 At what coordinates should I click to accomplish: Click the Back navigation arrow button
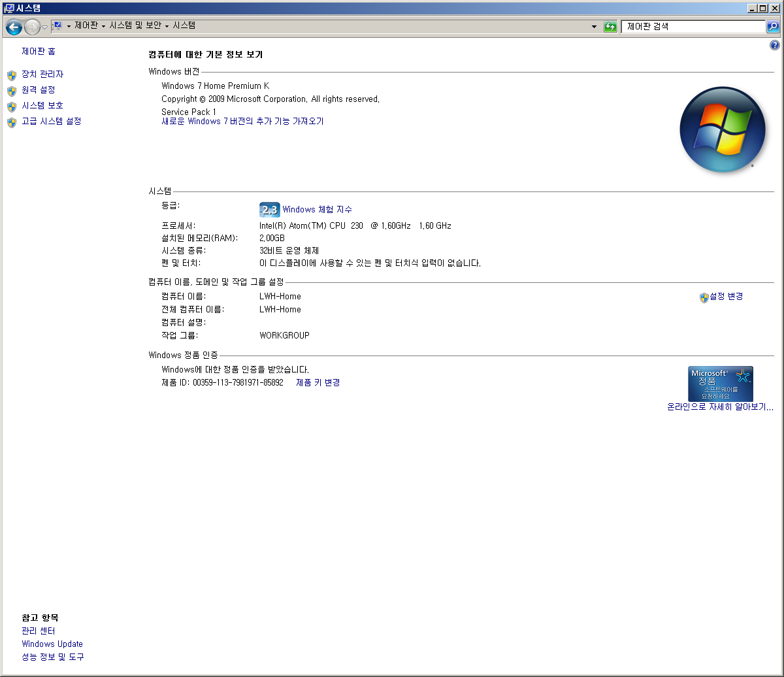pos(14,27)
